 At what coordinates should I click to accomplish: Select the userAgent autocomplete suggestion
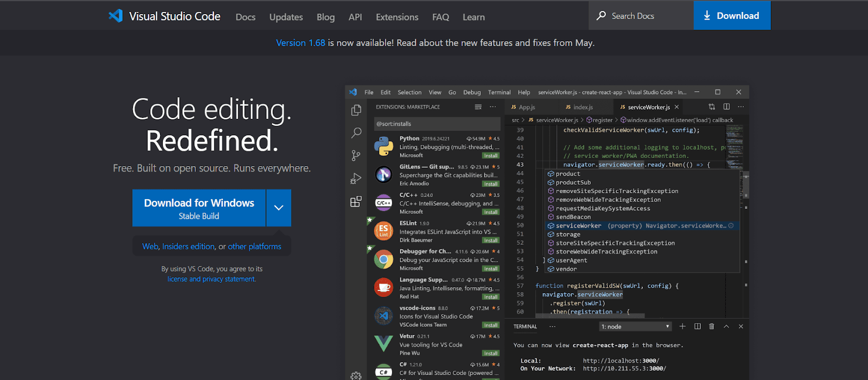642,261
